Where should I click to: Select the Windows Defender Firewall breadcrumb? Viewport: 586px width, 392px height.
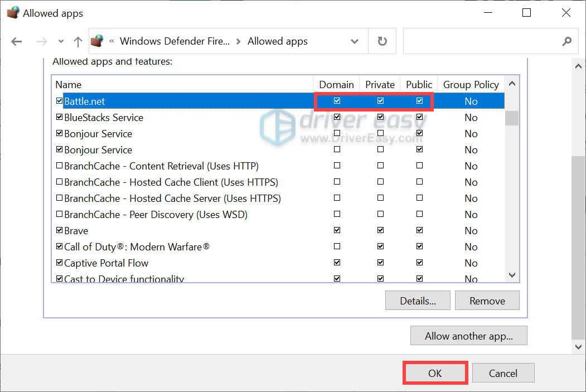(175, 41)
